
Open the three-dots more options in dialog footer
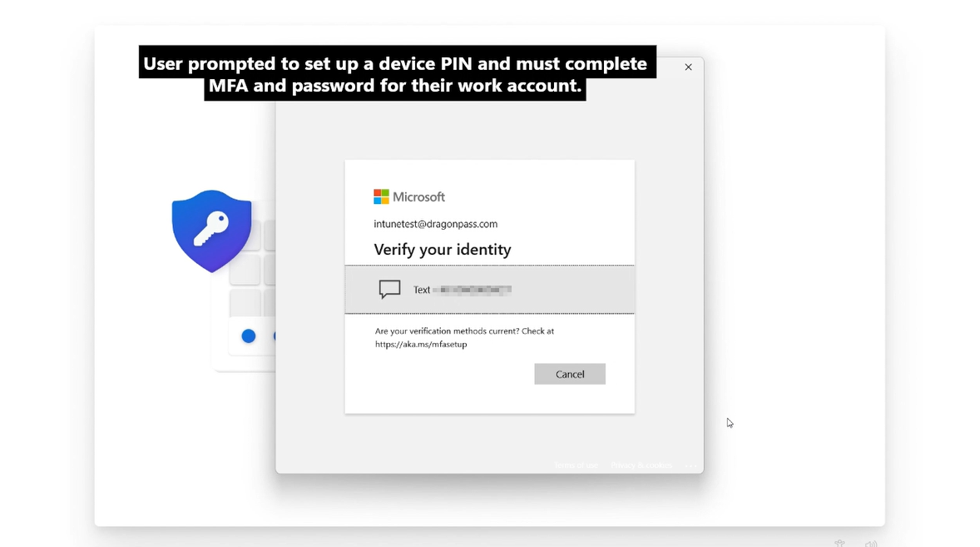point(690,465)
